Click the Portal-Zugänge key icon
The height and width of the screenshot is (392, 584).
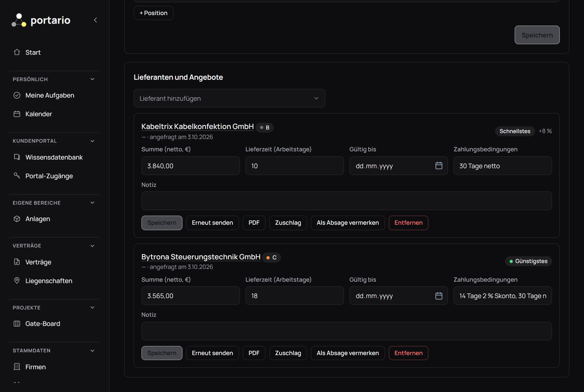tap(17, 176)
